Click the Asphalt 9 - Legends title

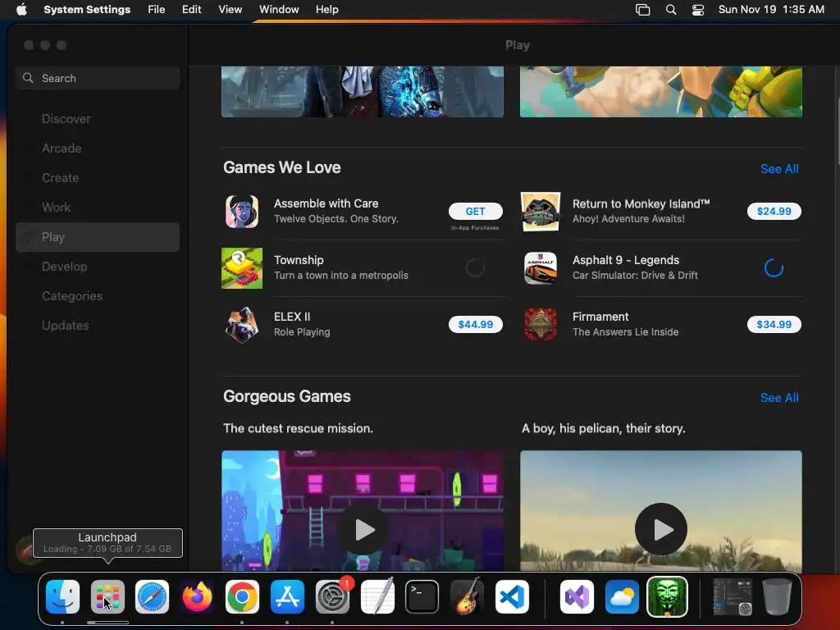(626, 260)
